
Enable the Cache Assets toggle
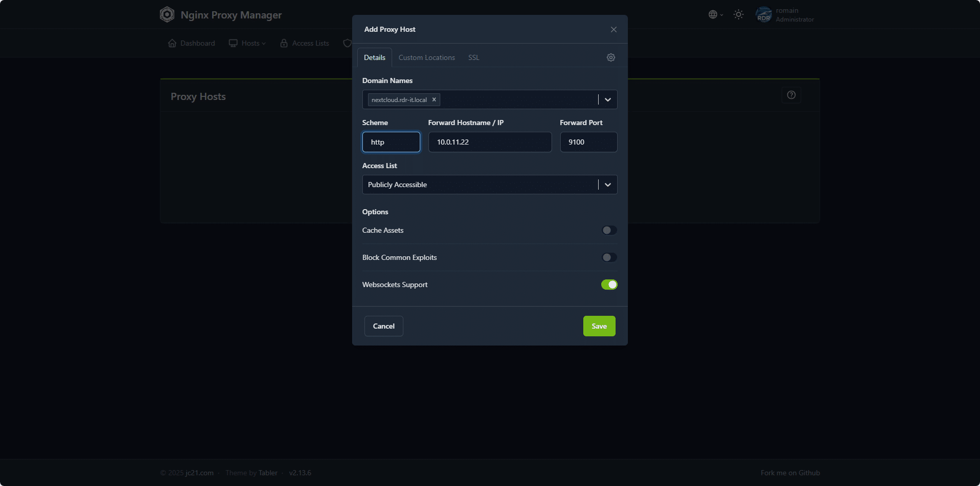609,230
